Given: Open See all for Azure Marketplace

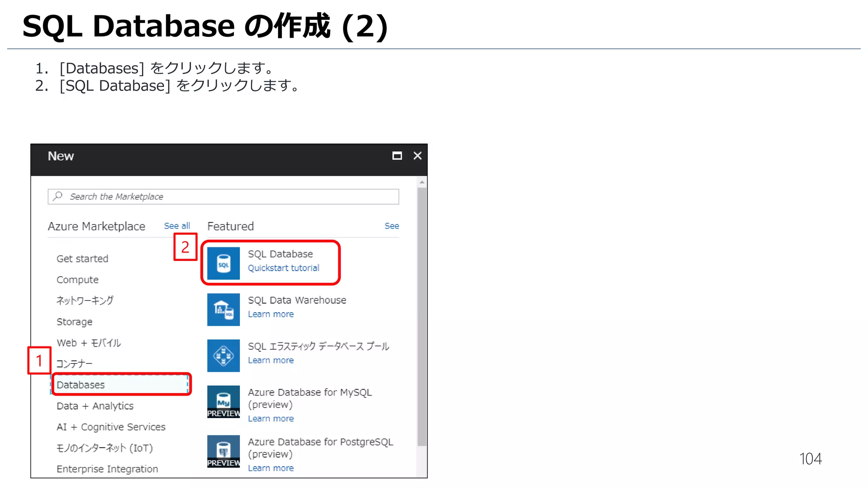Looking at the screenshot, I should coord(177,226).
